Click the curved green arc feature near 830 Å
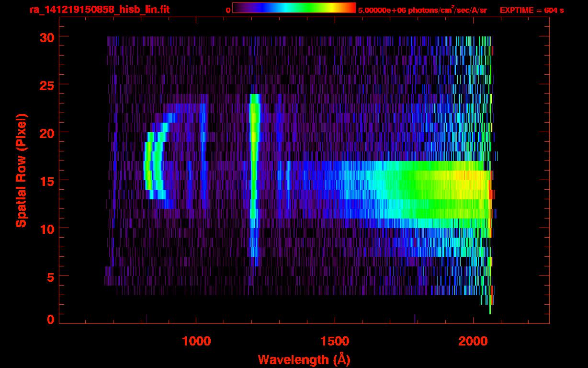This screenshot has height=368, width=588. (149, 165)
